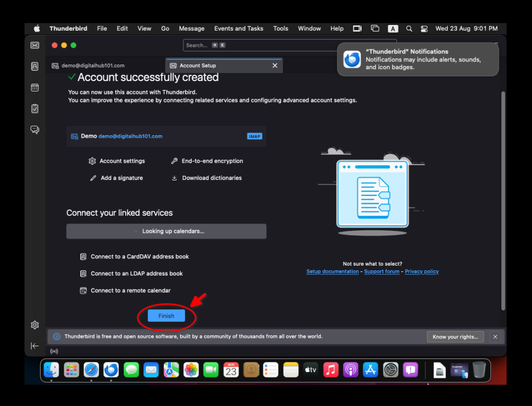Viewport: 532px width, 406px height.
Task: Click the online status broadcast icon
Action: pos(54,351)
